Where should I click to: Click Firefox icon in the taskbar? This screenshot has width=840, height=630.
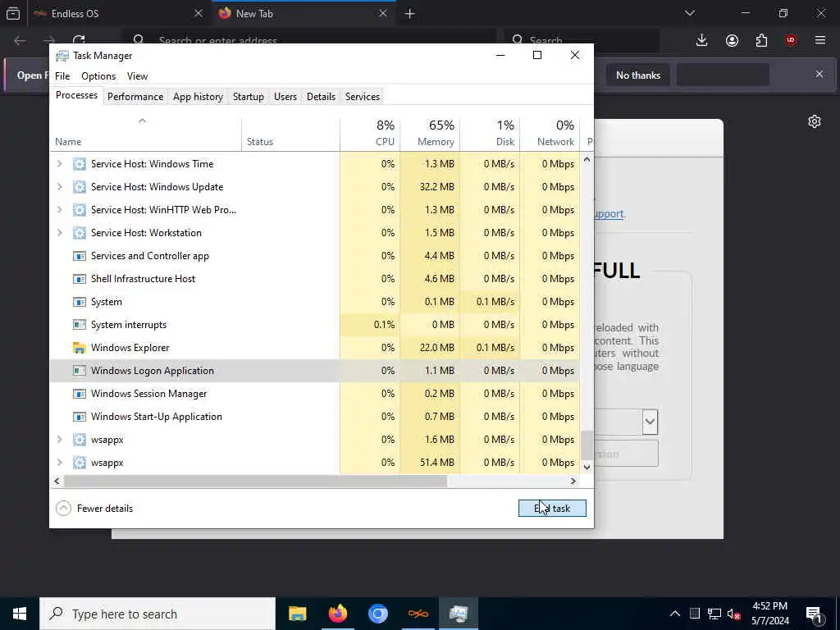pyautogui.click(x=337, y=614)
